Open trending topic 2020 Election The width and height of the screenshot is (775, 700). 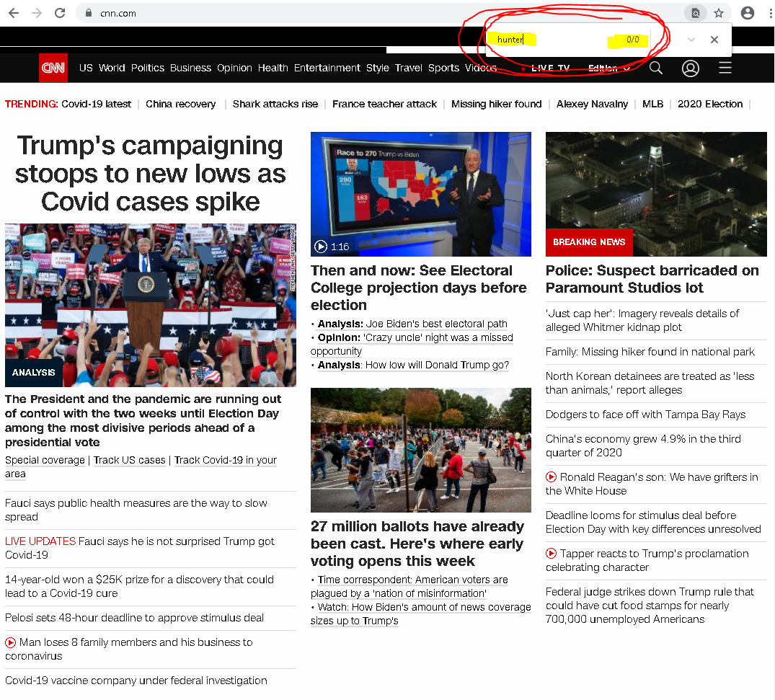(710, 105)
